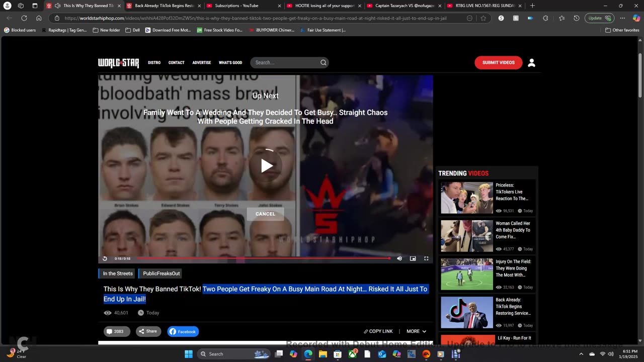Open Fair Use Statement bookmark
Image resolution: width=644 pixels, height=362 pixels.
coord(324,30)
